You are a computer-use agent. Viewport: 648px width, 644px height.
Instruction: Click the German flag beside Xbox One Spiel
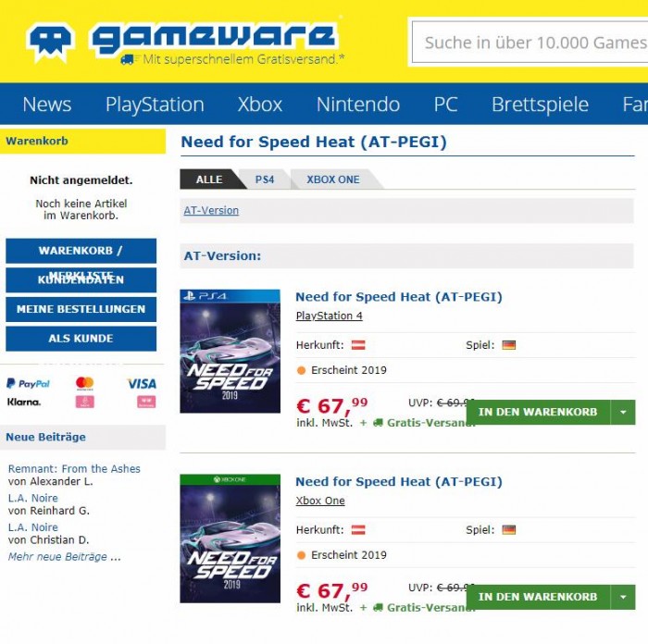click(x=509, y=529)
